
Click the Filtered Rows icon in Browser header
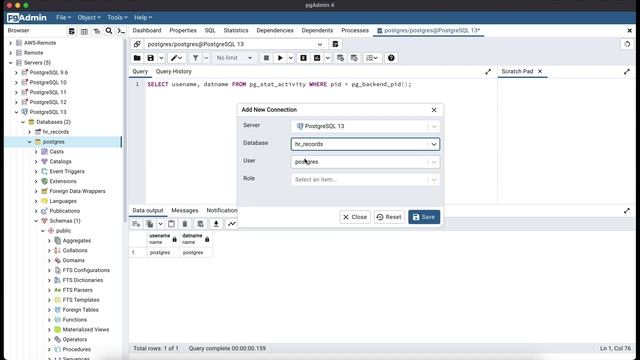click(x=96, y=31)
